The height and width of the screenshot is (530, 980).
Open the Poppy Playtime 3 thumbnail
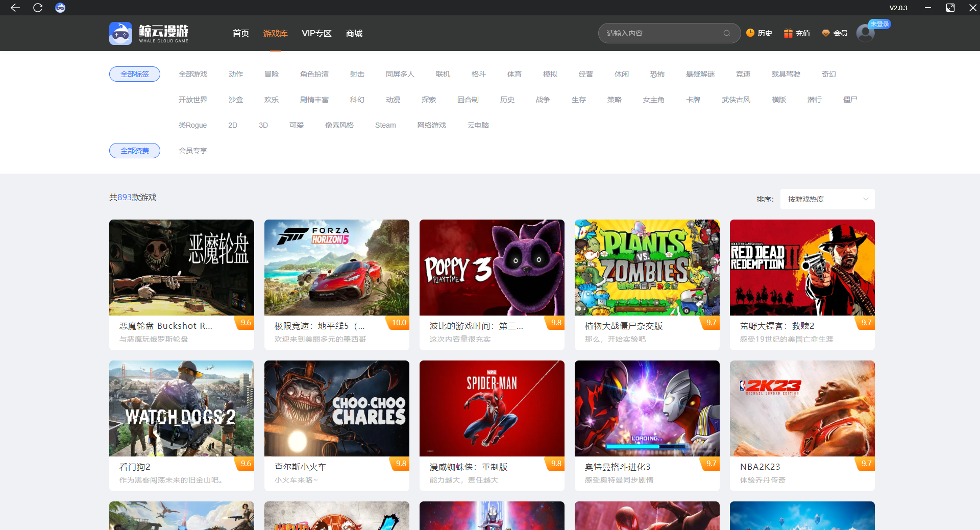[492, 268]
